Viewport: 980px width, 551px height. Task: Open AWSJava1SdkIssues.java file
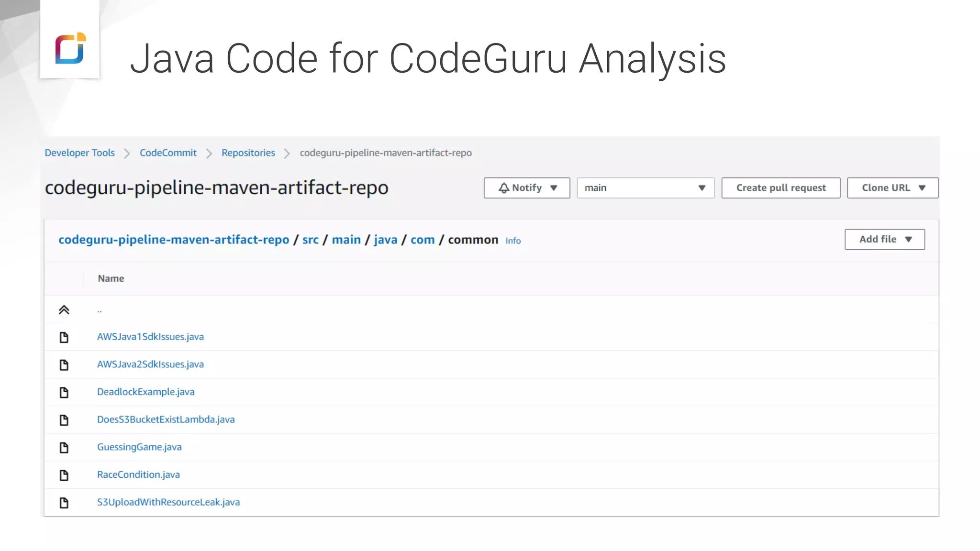(x=150, y=337)
